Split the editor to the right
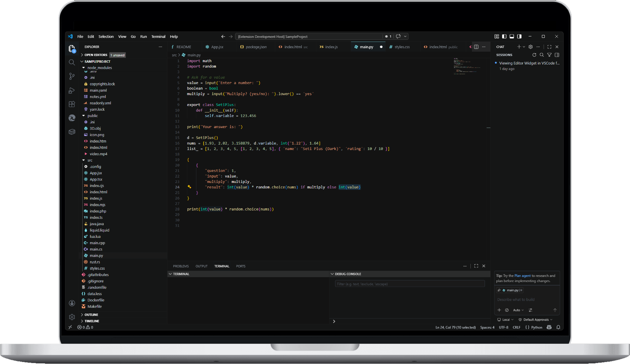630x364 pixels. pos(476,47)
